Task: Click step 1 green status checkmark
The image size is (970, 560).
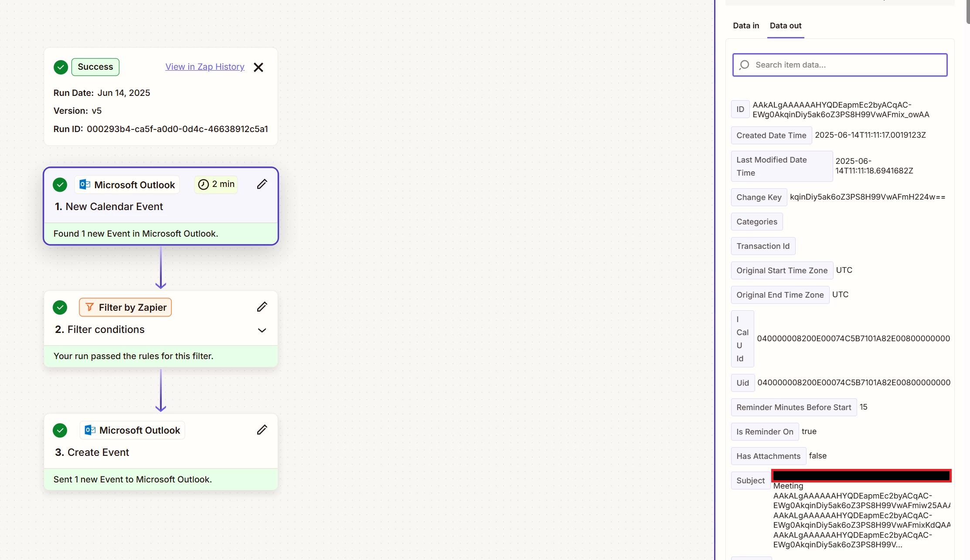Action: click(x=60, y=185)
